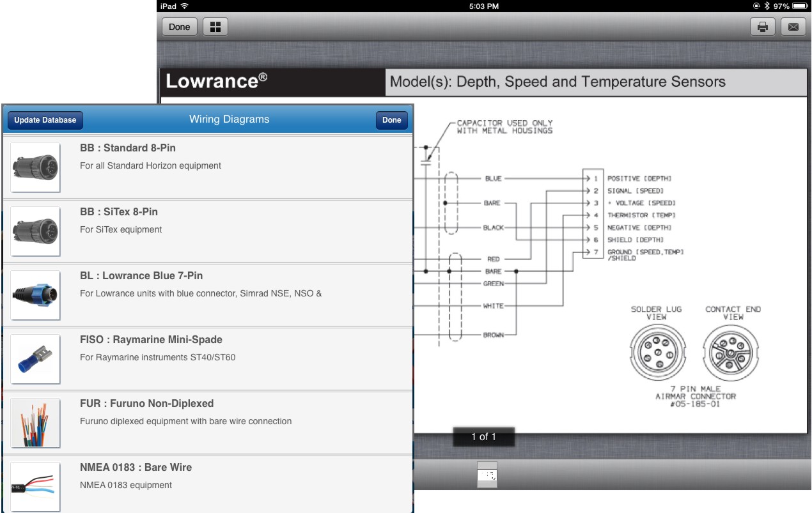
Task: Tap the 'CAPACITOR USED ONLY WITH METAL HOUSINGS' note
Action: pyautogui.click(x=504, y=126)
